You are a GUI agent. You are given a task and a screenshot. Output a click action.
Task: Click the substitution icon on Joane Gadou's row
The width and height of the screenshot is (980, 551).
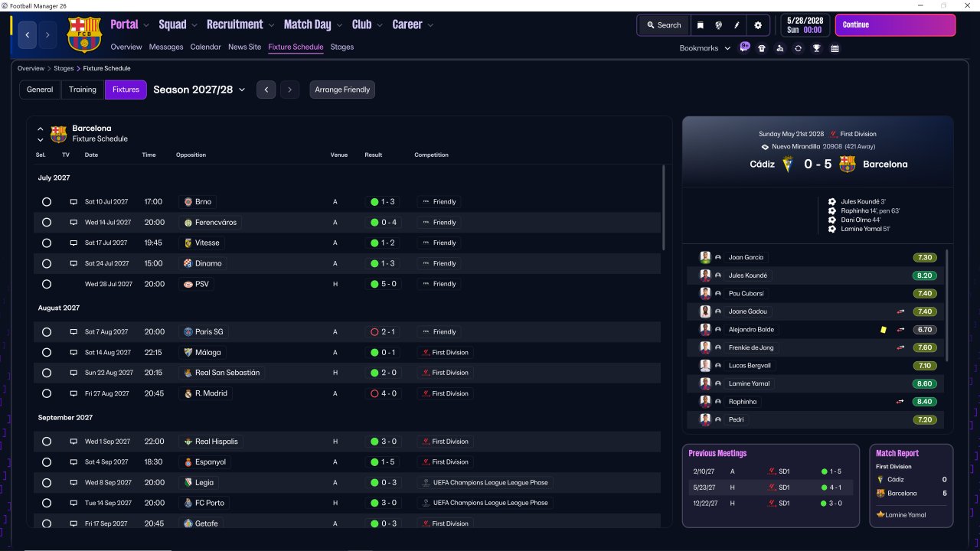[901, 311]
